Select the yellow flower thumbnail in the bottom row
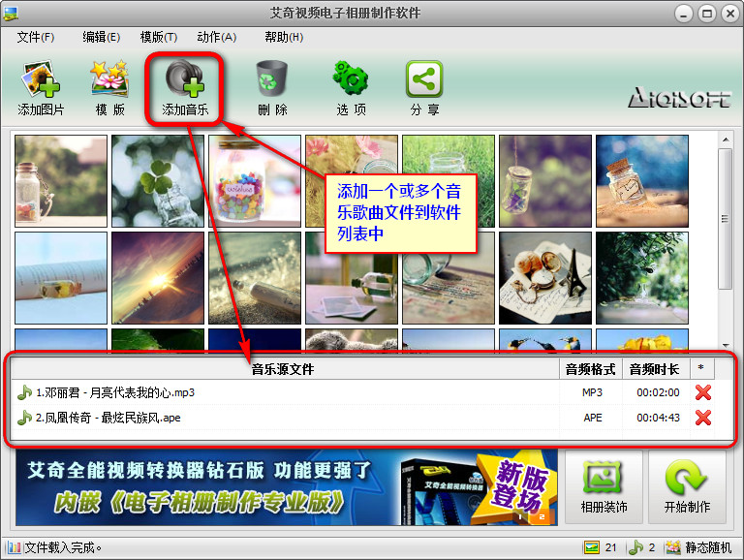The width and height of the screenshot is (744, 560). pos(642,340)
